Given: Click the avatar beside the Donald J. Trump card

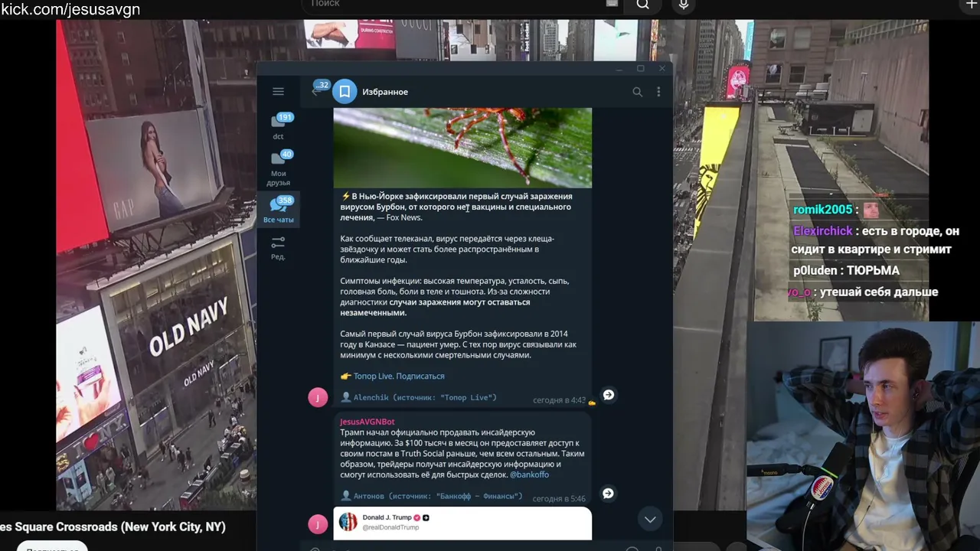Looking at the screenshot, I should 318,524.
